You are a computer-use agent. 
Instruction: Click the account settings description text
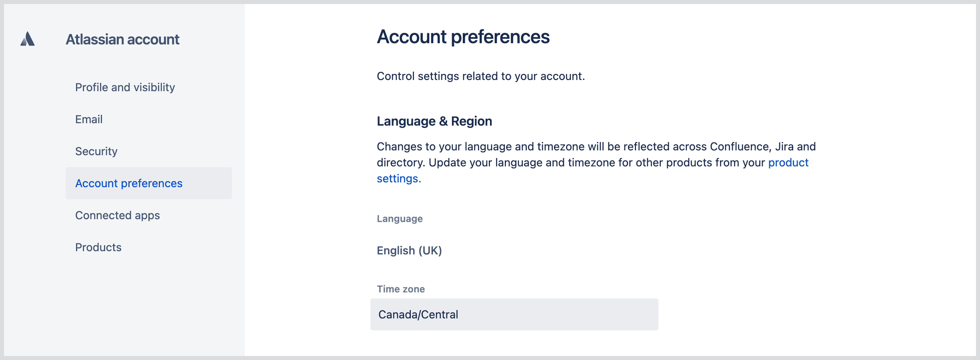point(480,76)
